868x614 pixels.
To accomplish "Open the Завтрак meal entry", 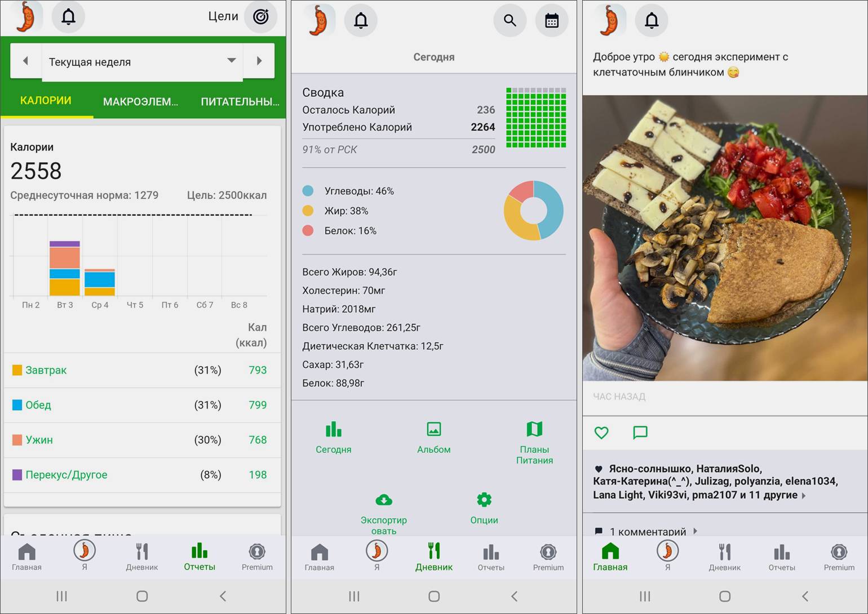I will [46, 370].
